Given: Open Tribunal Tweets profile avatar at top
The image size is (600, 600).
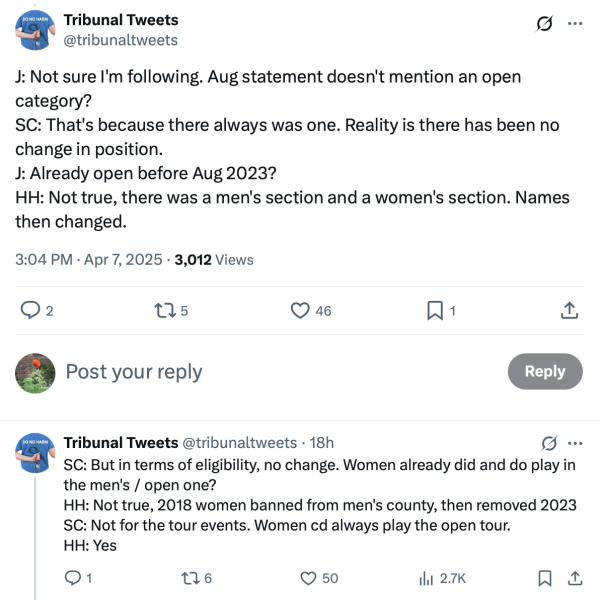Looking at the screenshot, I should click(x=37, y=29).
